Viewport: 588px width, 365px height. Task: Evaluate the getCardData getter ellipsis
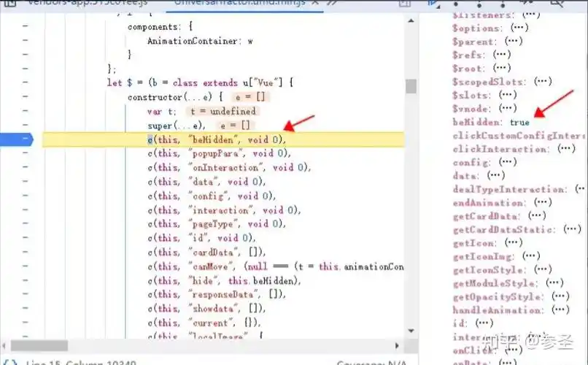pos(536,215)
